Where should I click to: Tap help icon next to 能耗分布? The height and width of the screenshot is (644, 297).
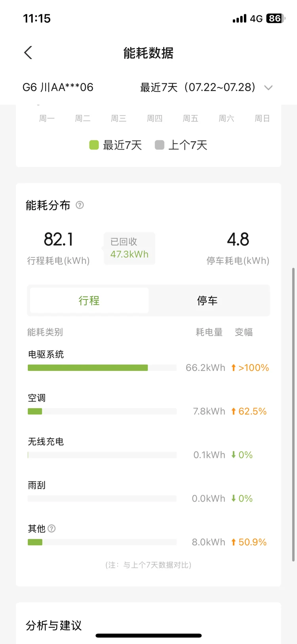point(80,205)
